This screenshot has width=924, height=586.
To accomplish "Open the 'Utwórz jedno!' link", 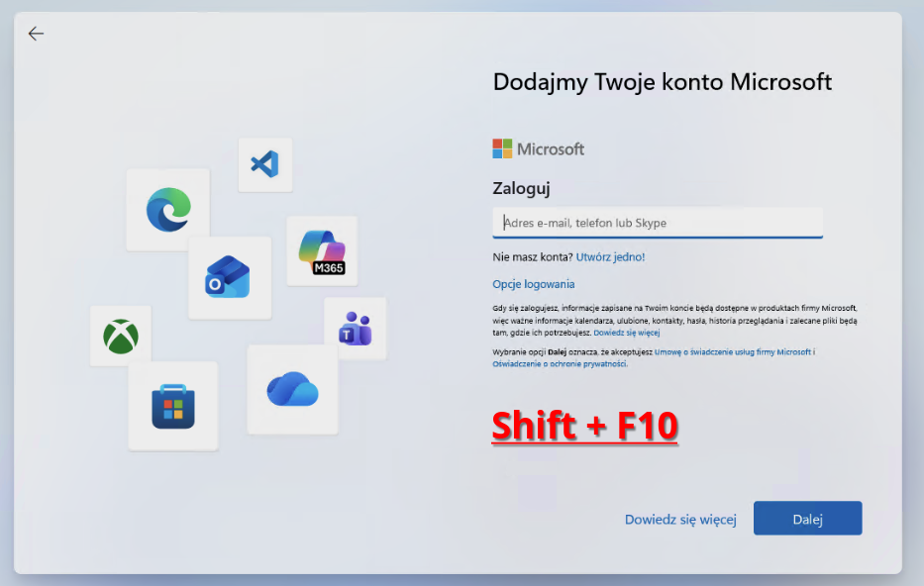I will 610,257.
